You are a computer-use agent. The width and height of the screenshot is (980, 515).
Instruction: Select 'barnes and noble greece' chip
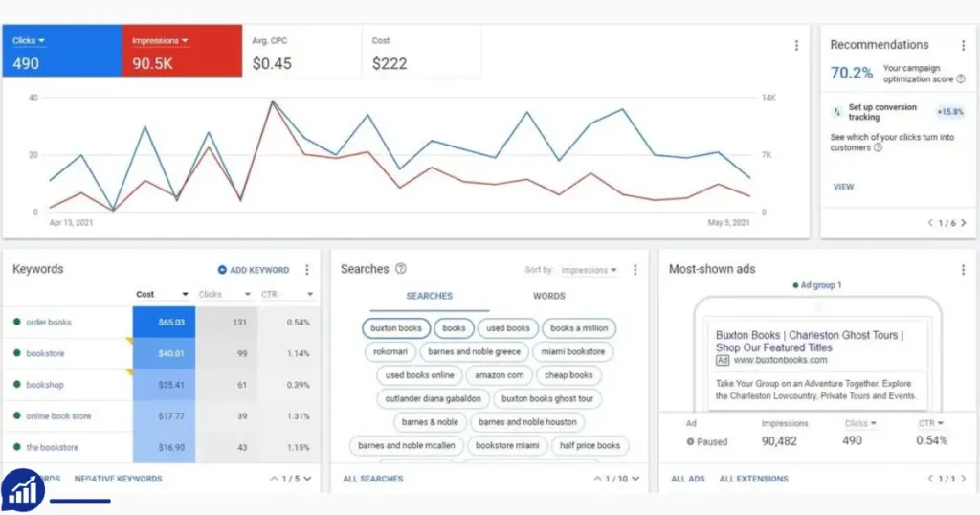pos(475,352)
